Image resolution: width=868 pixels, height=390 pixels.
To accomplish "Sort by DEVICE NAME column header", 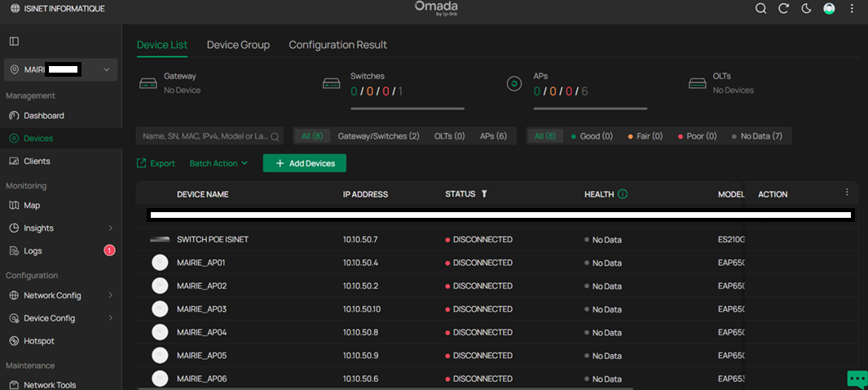I will coord(203,194).
